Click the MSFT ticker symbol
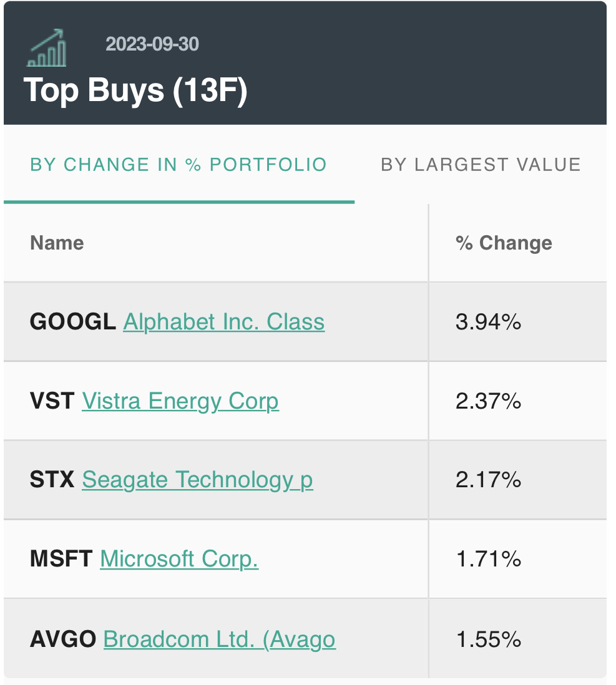 tap(61, 558)
